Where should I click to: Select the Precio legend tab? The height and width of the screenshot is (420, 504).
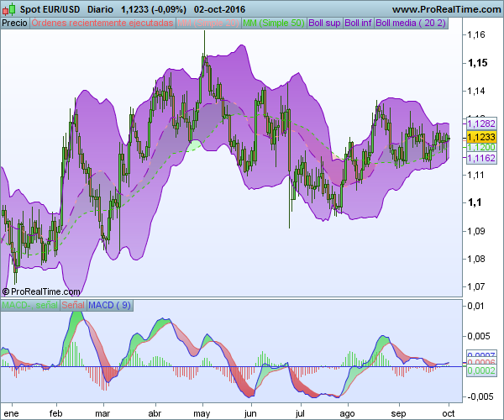coord(15,24)
